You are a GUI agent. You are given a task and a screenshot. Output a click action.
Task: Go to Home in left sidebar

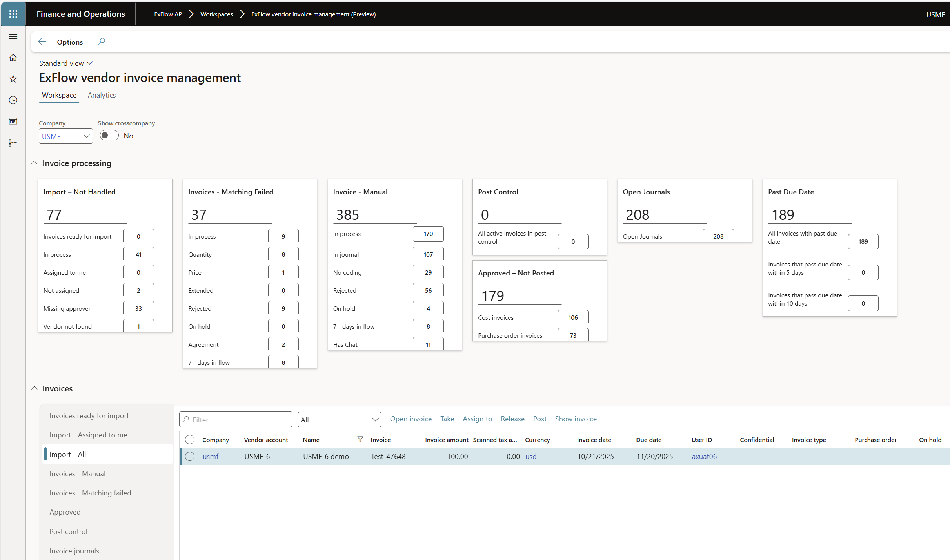coord(13,58)
